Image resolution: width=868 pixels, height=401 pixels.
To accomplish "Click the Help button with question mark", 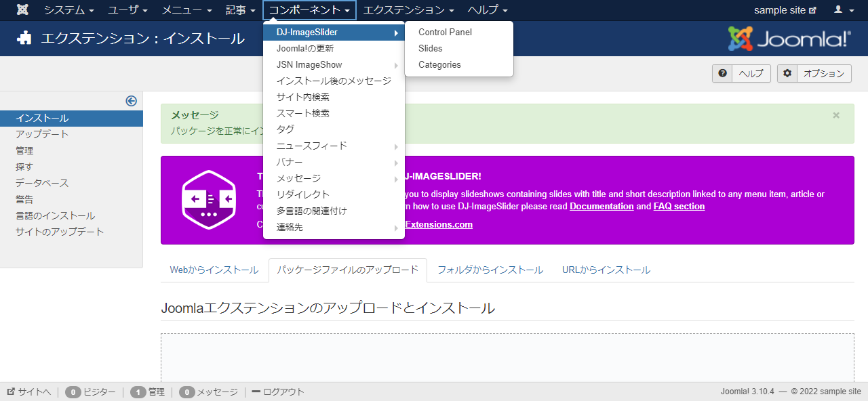I will (x=741, y=74).
